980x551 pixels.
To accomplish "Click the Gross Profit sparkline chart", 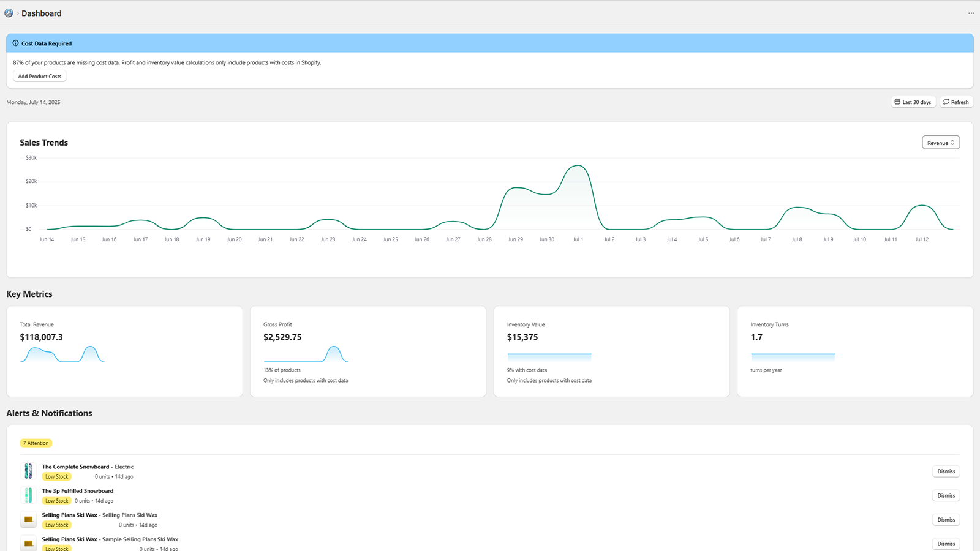I will 306,354.
